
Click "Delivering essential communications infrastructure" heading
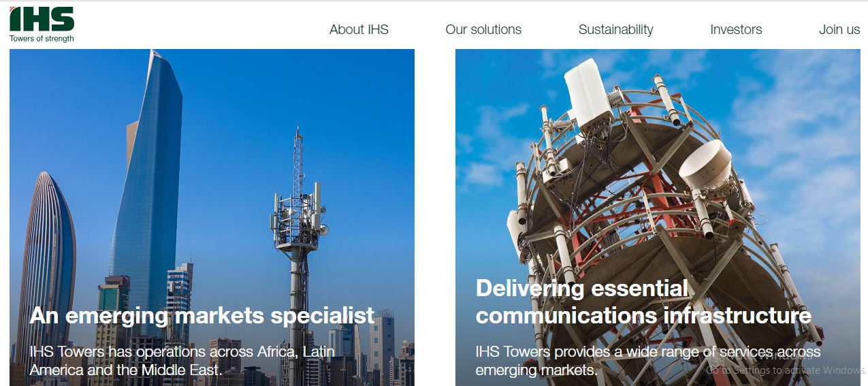click(x=643, y=302)
